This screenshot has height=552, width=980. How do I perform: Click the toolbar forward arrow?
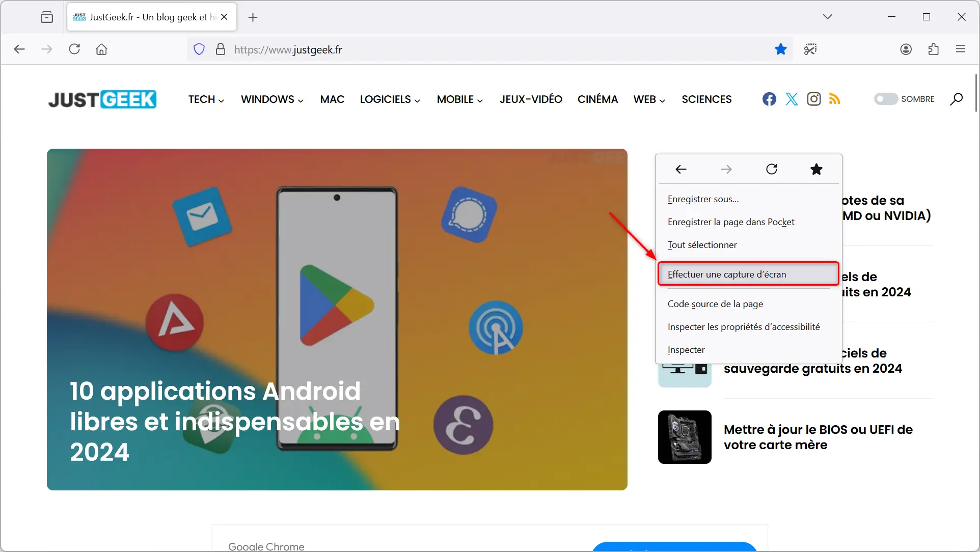(x=47, y=49)
